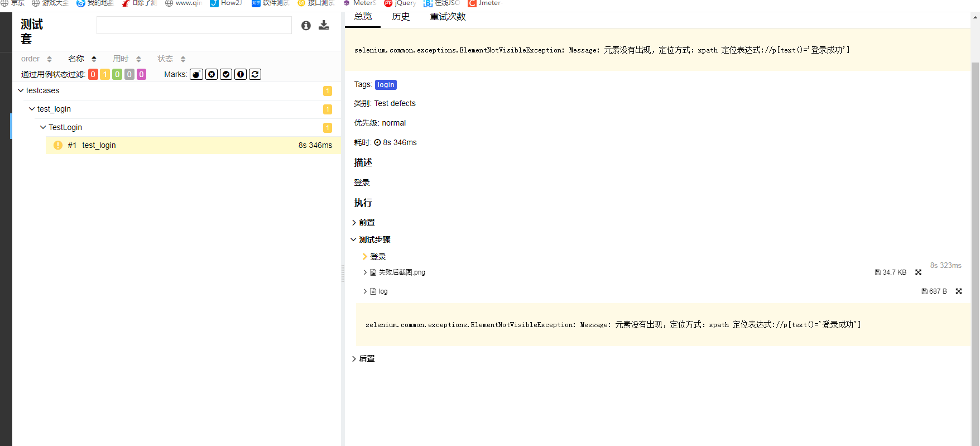Click the text file icon of log
This screenshot has width=980, height=446.
click(373, 291)
